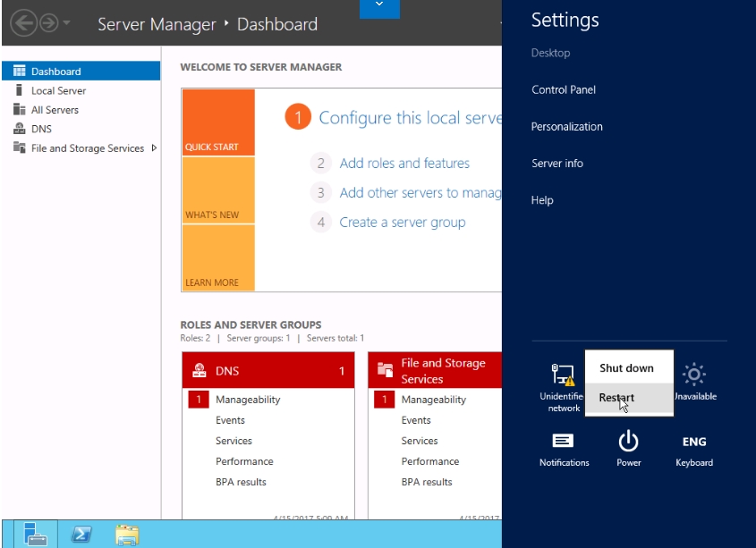Image resolution: width=756 pixels, height=548 pixels.
Task: Select the LEARN MORE tile
Action: pos(218,257)
